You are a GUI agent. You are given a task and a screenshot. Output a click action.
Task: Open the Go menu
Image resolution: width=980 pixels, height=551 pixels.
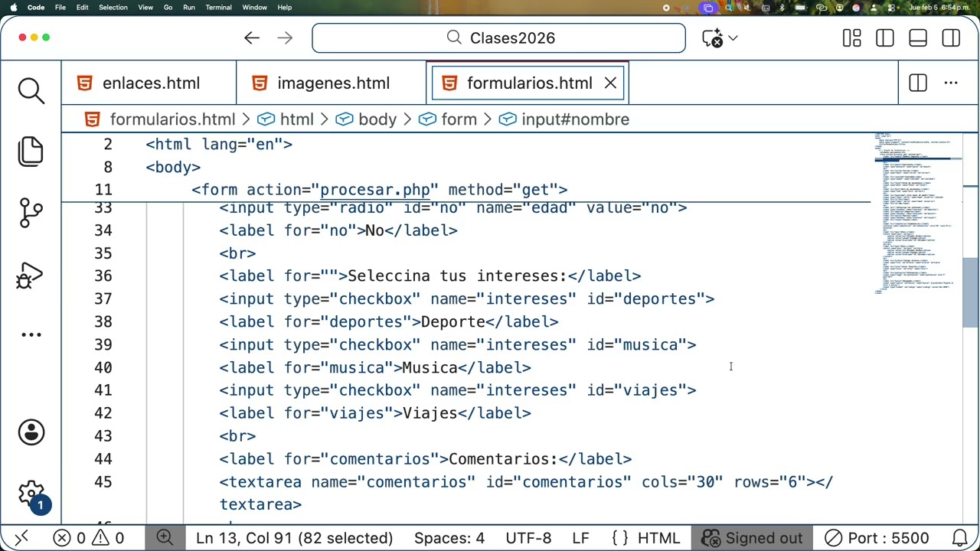168,8
